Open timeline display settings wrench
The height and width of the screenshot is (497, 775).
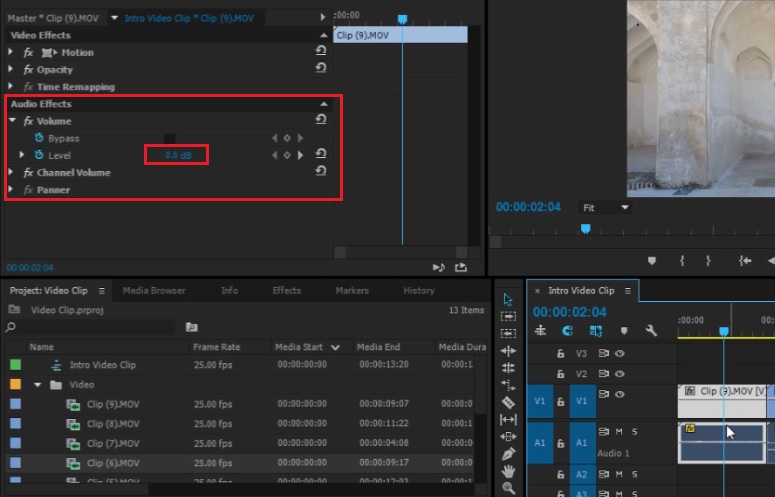click(651, 331)
